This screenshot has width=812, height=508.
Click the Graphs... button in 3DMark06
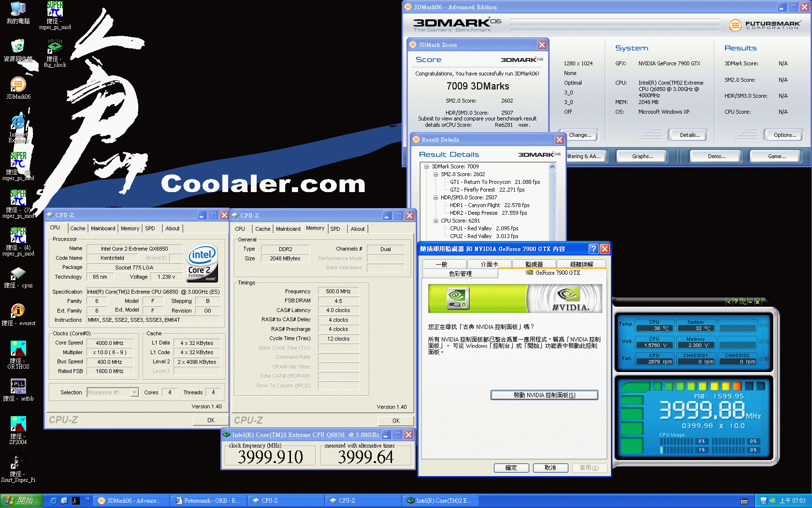[641, 156]
